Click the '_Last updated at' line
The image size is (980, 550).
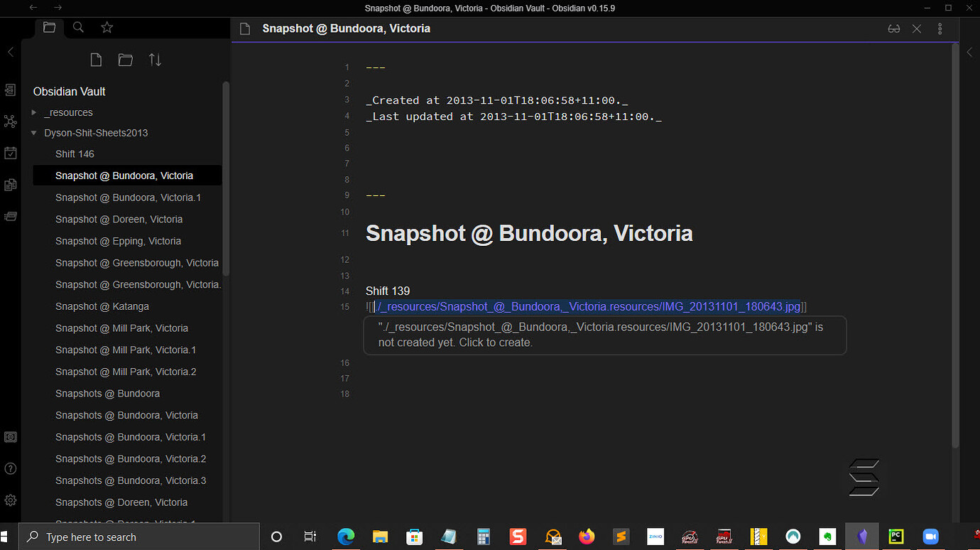pyautogui.click(x=513, y=117)
